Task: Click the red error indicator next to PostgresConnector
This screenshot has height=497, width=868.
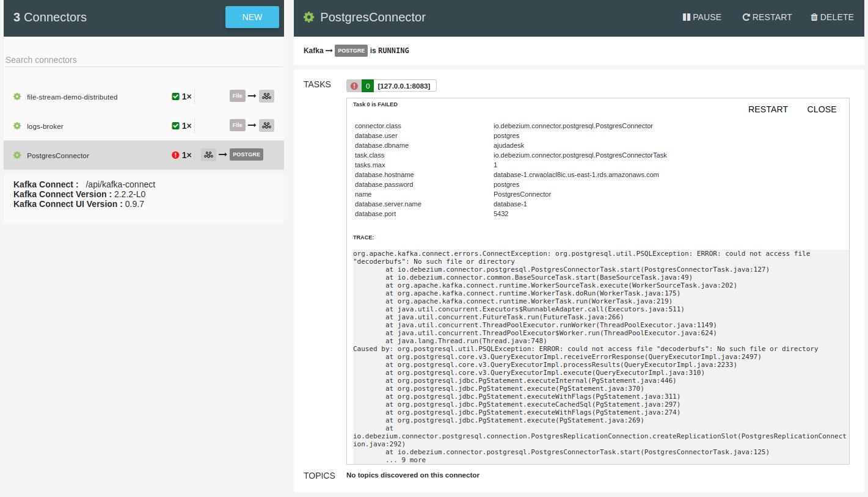Action: [x=175, y=155]
